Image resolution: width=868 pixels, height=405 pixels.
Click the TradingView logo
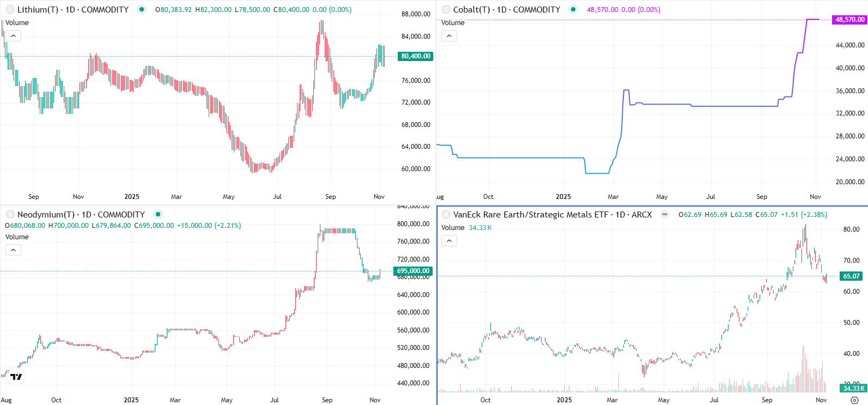pyautogui.click(x=16, y=377)
